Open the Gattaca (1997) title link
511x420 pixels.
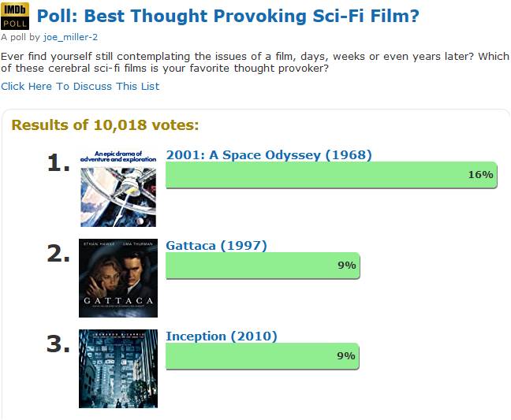(x=216, y=246)
